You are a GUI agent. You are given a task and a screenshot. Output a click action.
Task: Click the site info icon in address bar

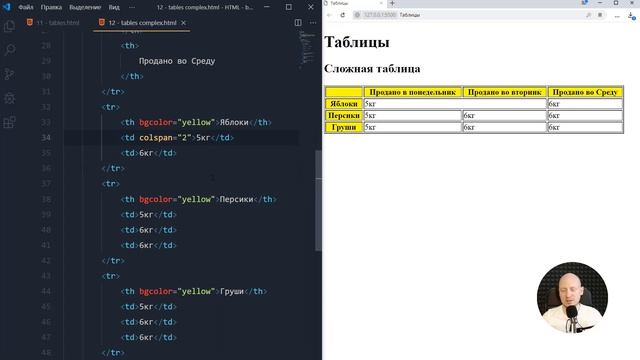tap(357, 15)
